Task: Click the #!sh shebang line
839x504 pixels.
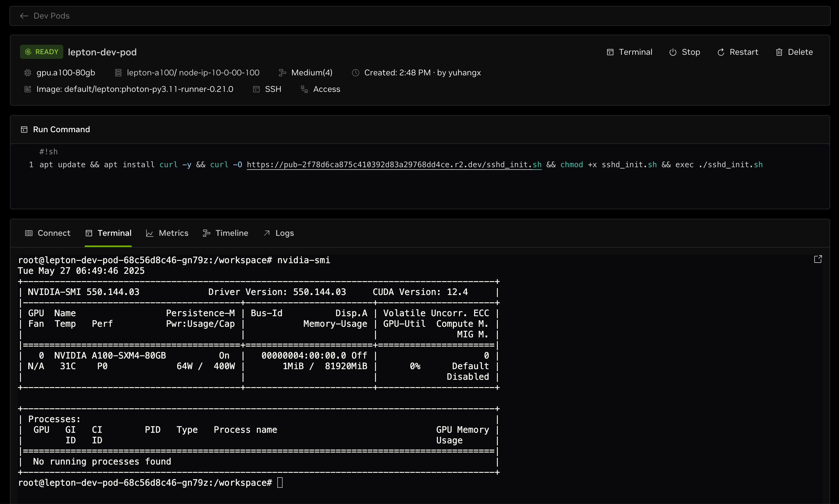Action: (x=49, y=152)
